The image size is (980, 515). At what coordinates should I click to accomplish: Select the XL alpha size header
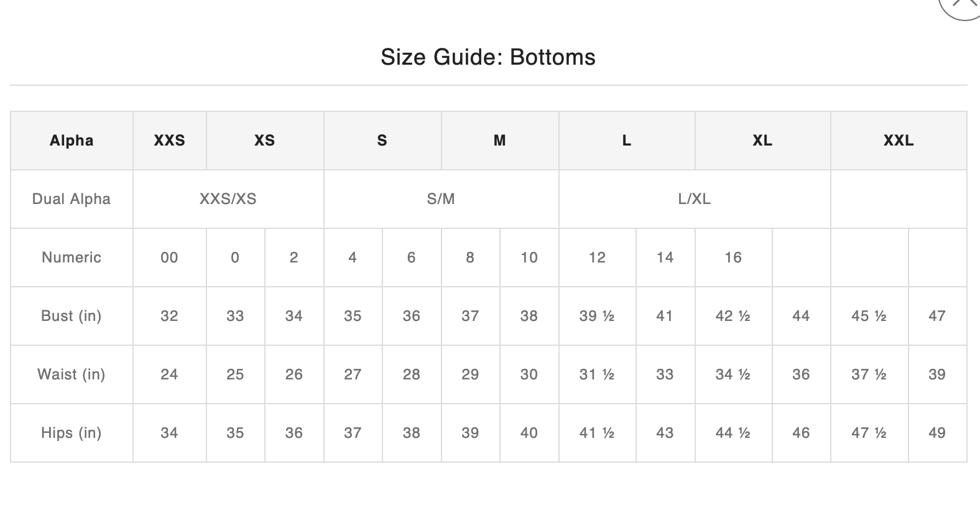tap(762, 141)
